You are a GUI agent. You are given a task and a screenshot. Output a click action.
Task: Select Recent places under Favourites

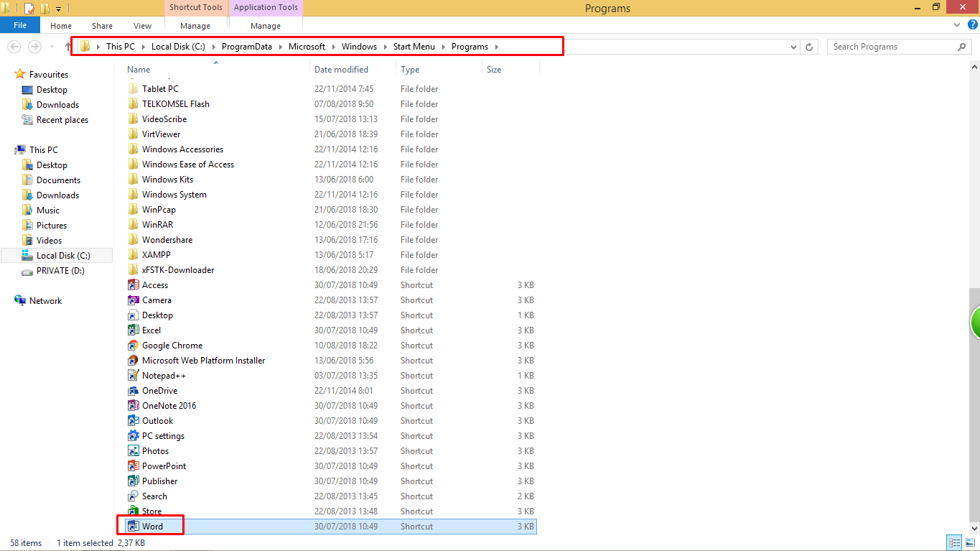tap(62, 120)
